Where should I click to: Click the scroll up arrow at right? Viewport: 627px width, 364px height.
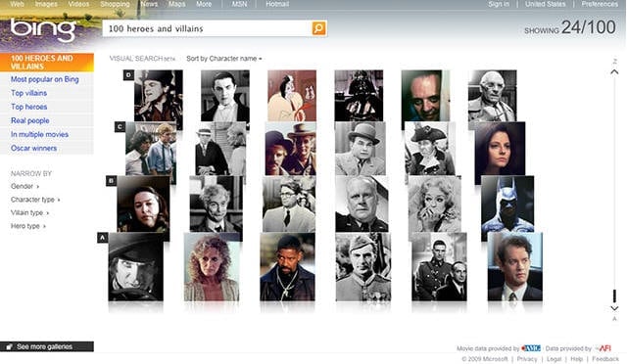[614, 72]
